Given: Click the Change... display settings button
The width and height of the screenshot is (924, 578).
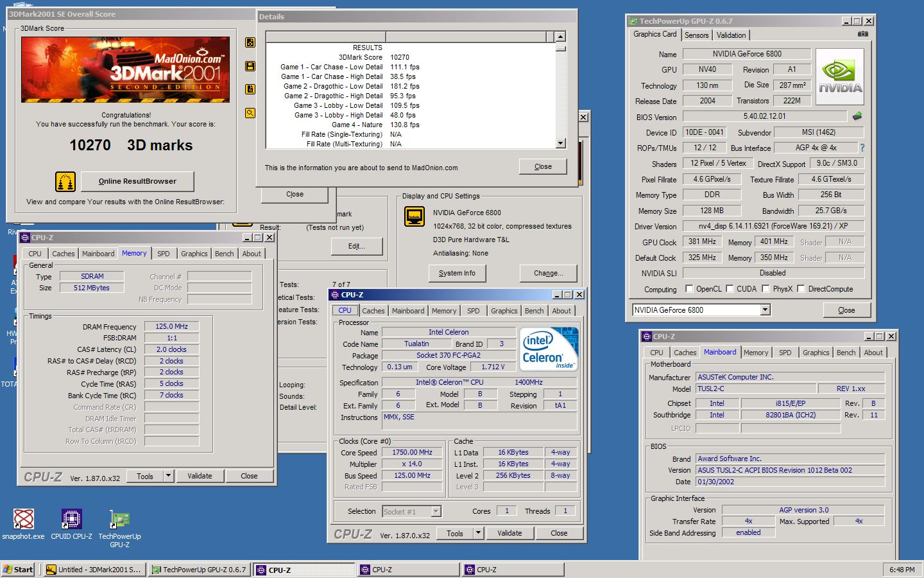Looking at the screenshot, I should click(x=548, y=273).
